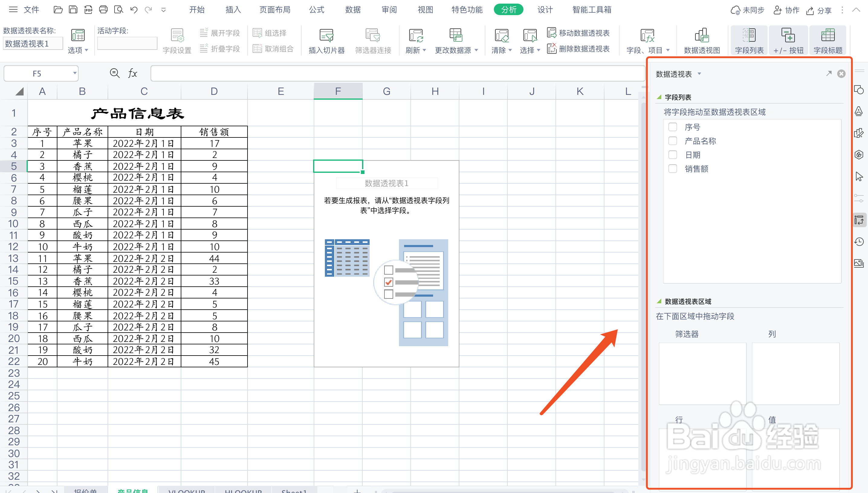The height and width of the screenshot is (493, 868).
Task: Switch to the 数据 ribbon tab
Action: click(x=353, y=10)
